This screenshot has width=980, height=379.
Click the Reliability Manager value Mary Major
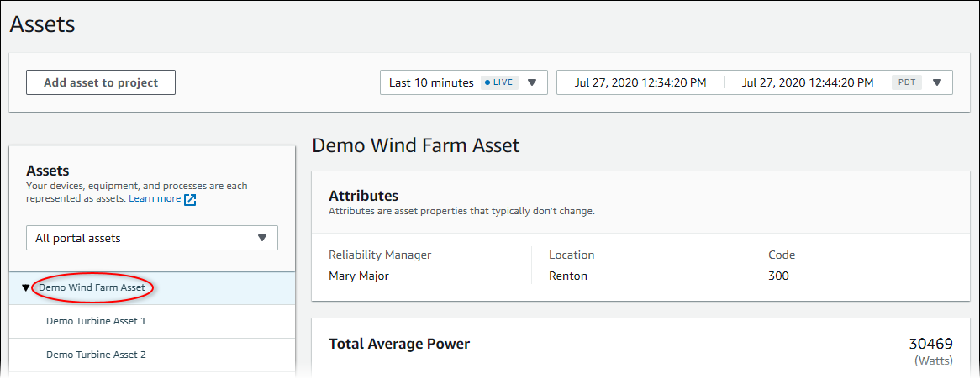pos(359,276)
